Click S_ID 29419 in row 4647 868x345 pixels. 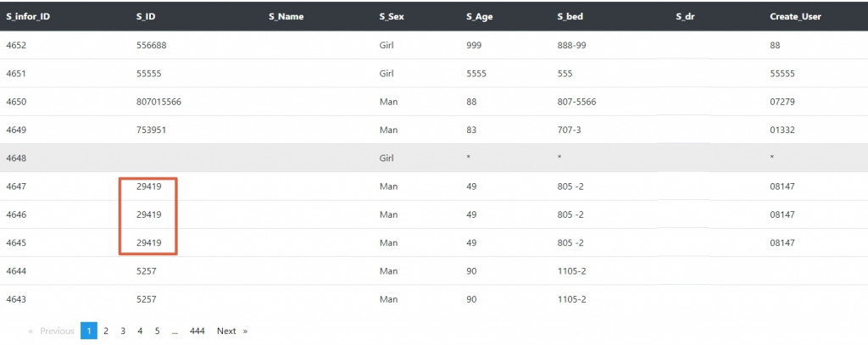click(149, 186)
